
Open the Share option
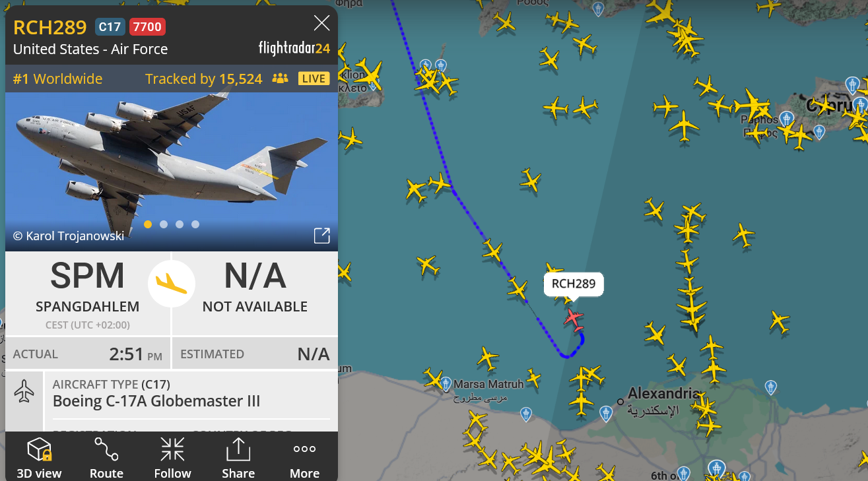click(x=238, y=457)
